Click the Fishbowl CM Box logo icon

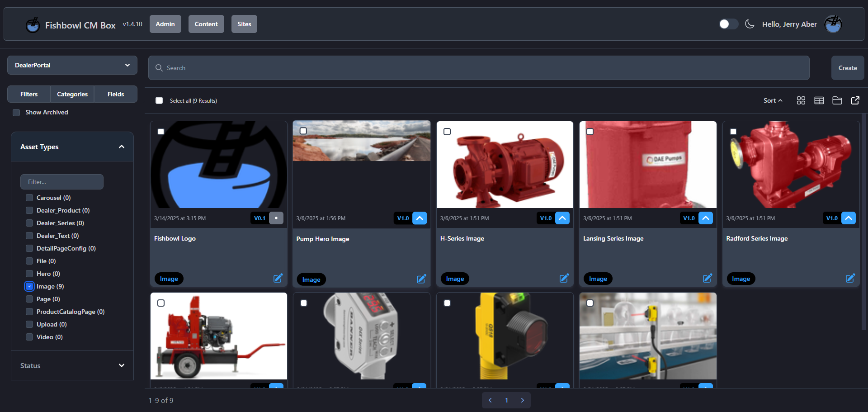click(33, 24)
